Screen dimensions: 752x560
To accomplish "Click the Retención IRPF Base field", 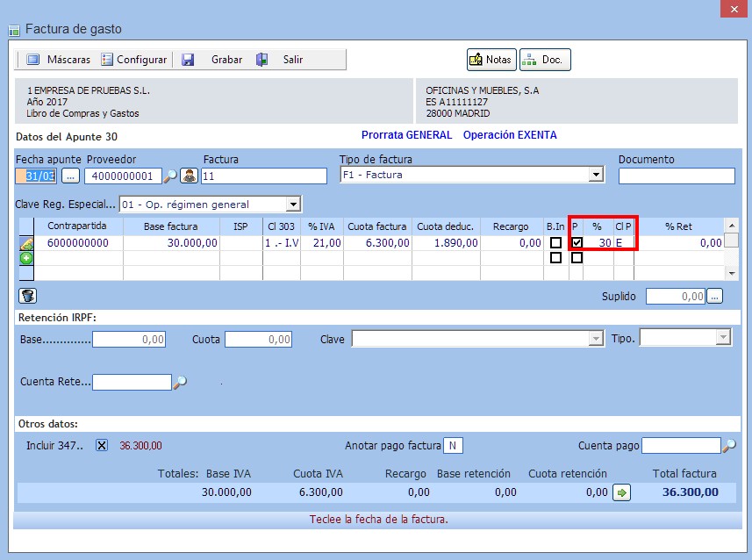I will pos(129,340).
